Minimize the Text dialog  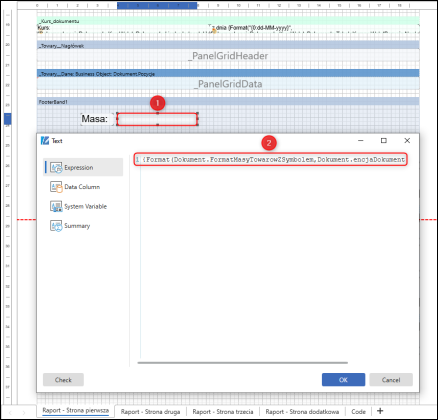361,141
